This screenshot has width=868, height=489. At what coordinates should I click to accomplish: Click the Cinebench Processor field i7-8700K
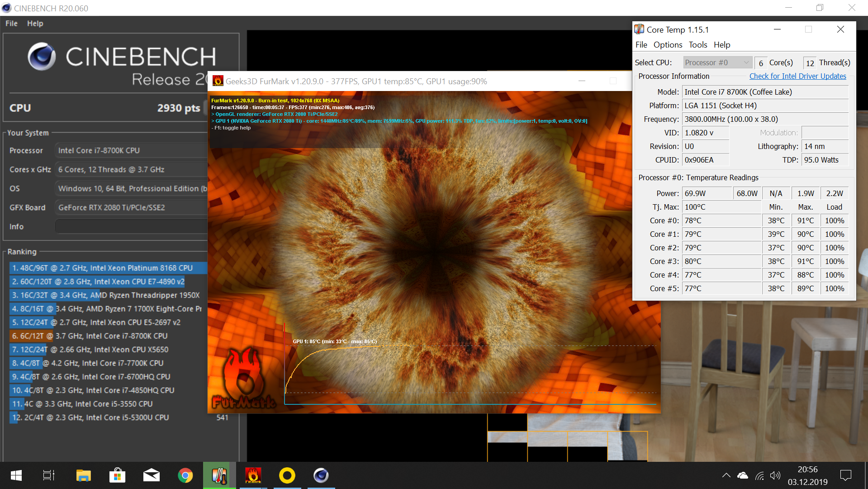tap(131, 150)
